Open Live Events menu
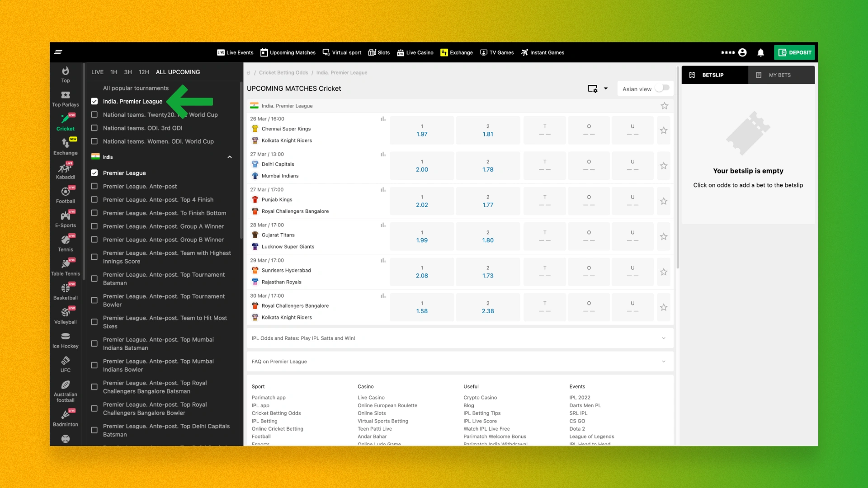Viewport: 868px width, 488px height. point(235,52)
